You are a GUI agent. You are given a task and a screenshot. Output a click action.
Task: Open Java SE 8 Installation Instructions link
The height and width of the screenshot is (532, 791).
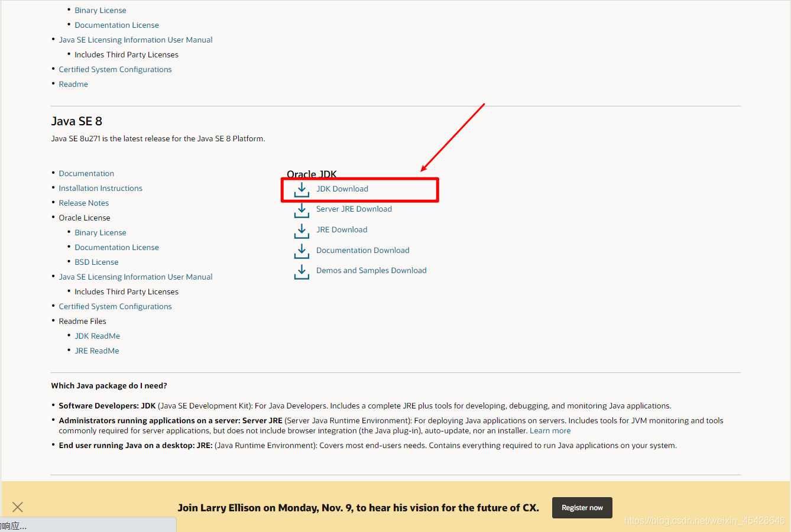click(101, 188)
